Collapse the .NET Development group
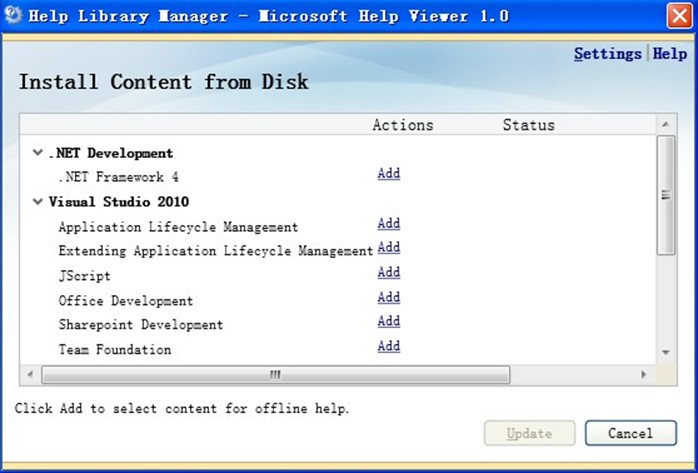The image size is (698, 473). click(38, 153)
